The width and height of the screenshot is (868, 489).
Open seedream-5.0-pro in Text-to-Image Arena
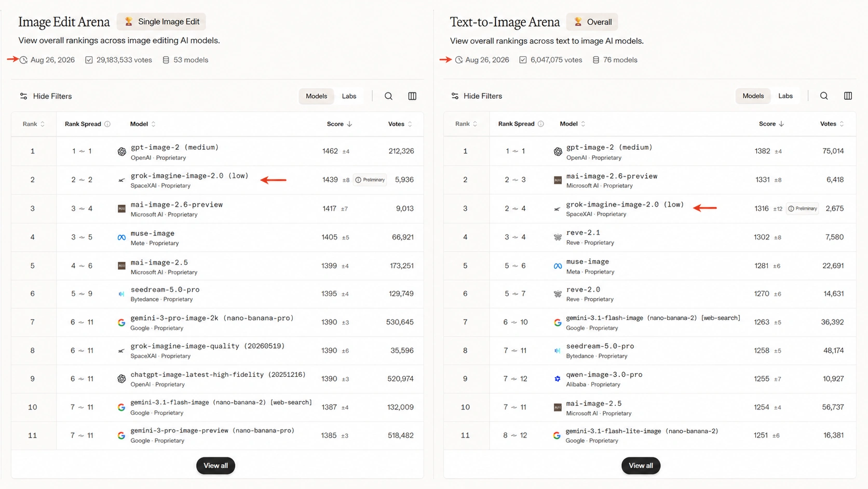click(600, 346)
